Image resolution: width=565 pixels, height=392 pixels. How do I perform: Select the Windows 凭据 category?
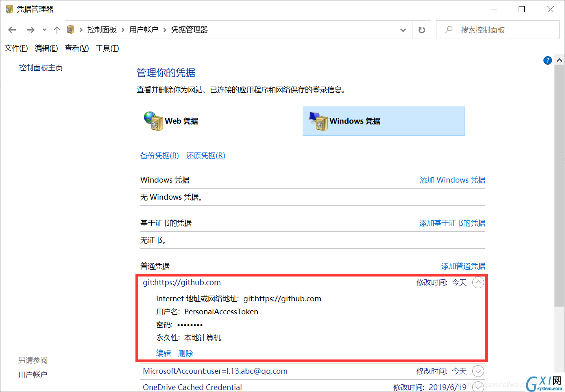[x=384, y=121]
